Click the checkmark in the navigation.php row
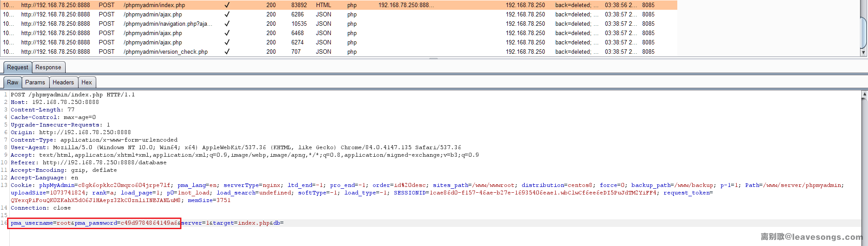 [x=227, y=24]
